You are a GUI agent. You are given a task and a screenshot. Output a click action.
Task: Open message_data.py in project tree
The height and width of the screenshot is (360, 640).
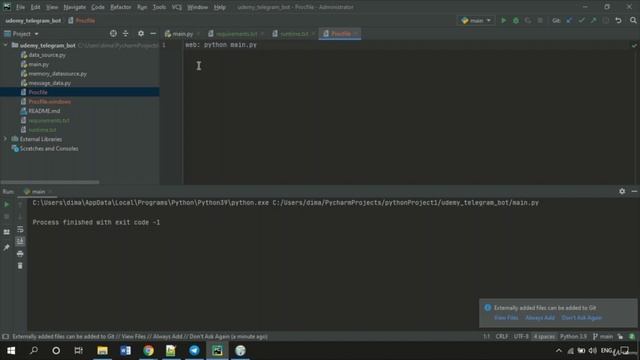(49, 83)
